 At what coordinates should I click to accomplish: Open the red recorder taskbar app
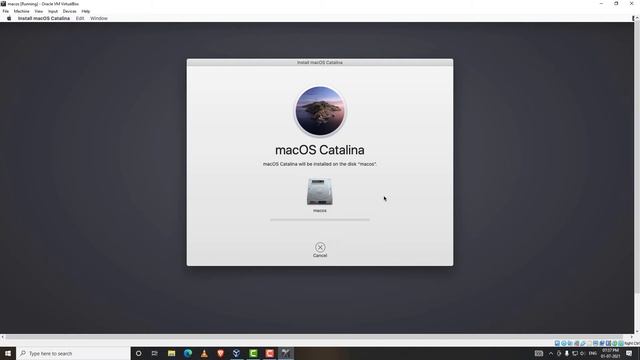click(x=269, y=353)
